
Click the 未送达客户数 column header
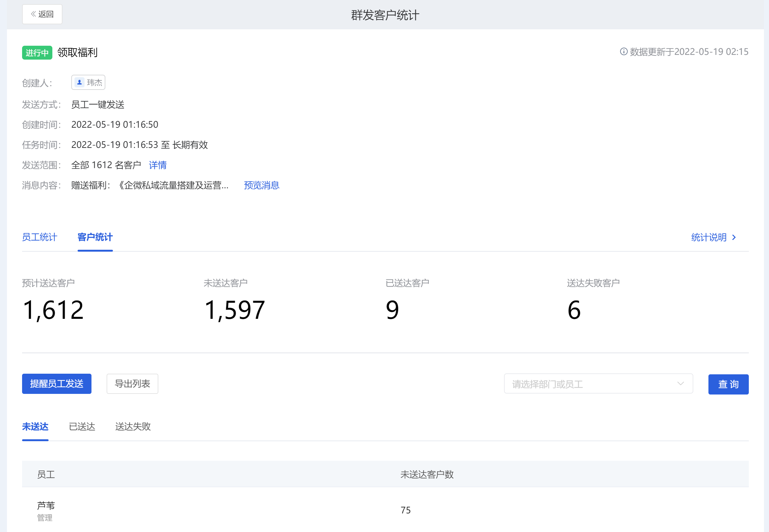(427, 475)
